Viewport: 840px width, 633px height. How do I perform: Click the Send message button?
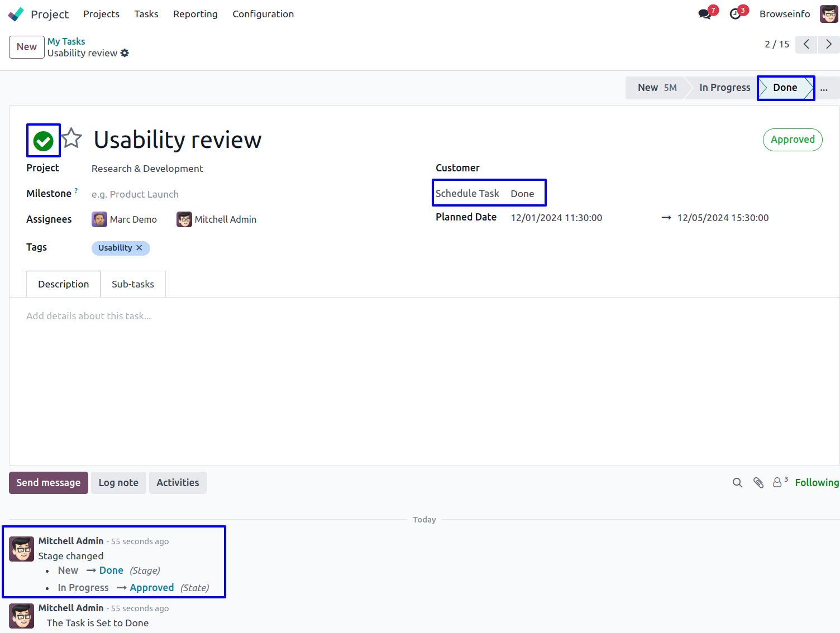(49, 483)
